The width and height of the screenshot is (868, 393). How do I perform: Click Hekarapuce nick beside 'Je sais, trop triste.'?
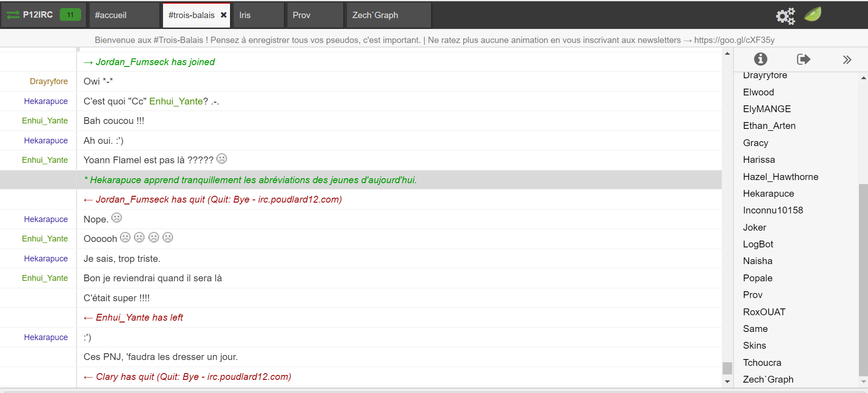coord(46,259)
